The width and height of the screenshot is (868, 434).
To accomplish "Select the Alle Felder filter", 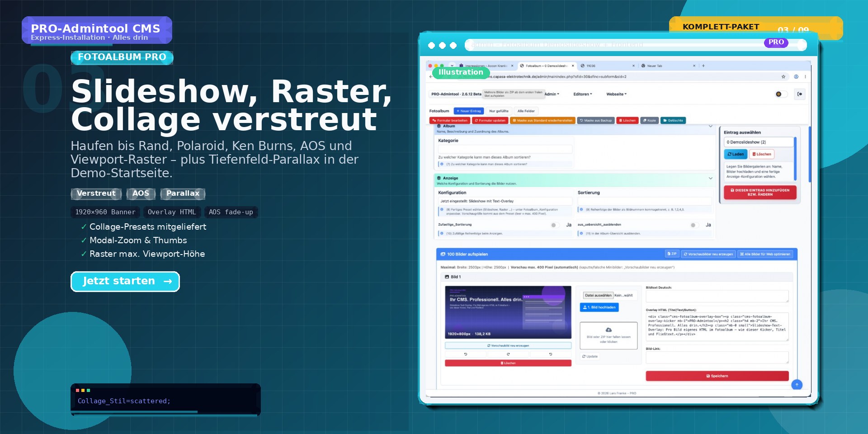I will (x=526, y=111).
